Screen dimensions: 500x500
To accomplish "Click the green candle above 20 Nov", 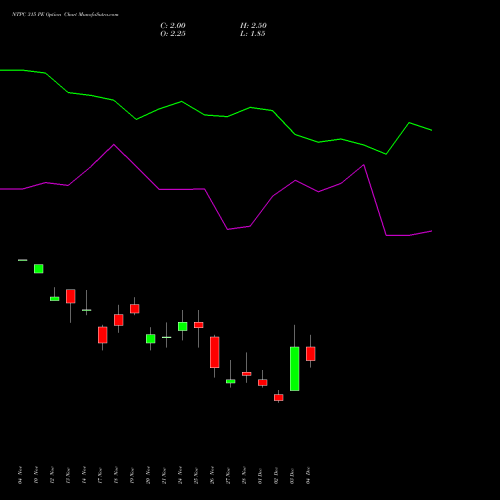I will pyautogui.click(x=151, y=339).
